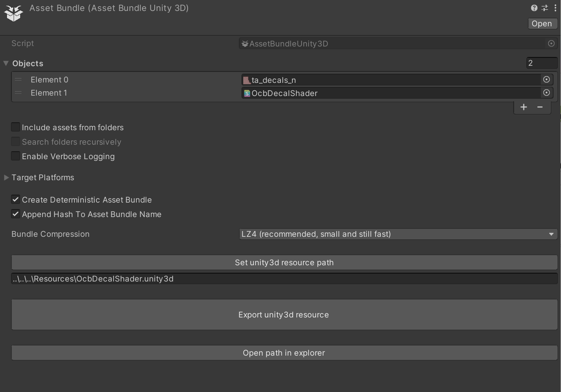Image resolution: width=561 pixels, height=392 pixels.
Task: Click the minus icon to remove an element
Action: (x=540, y=107)
